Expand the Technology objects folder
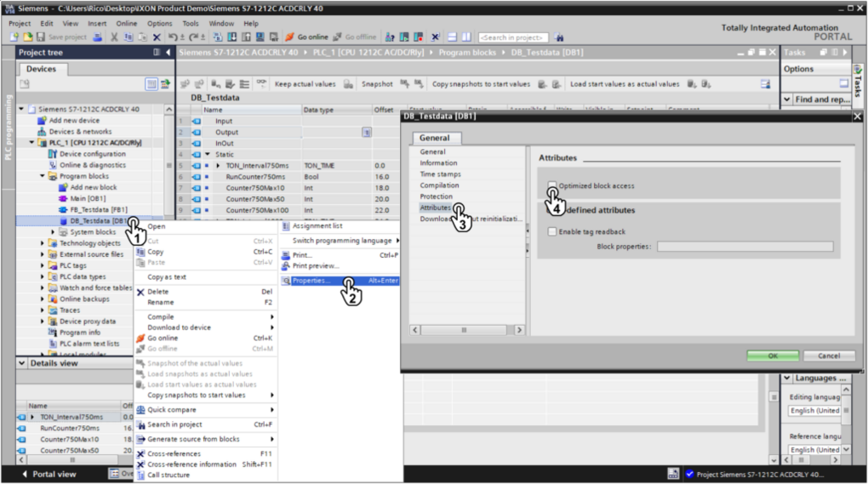The height and width of the screenshot is (484, 868). [x=43, y=243]
